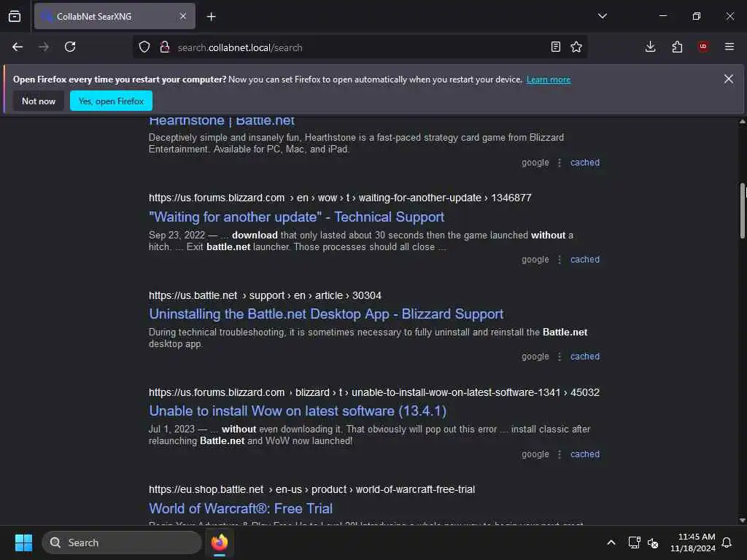Click the page vertical scrollbar thumb
This screenshot has height=560, width=747.
742,210
